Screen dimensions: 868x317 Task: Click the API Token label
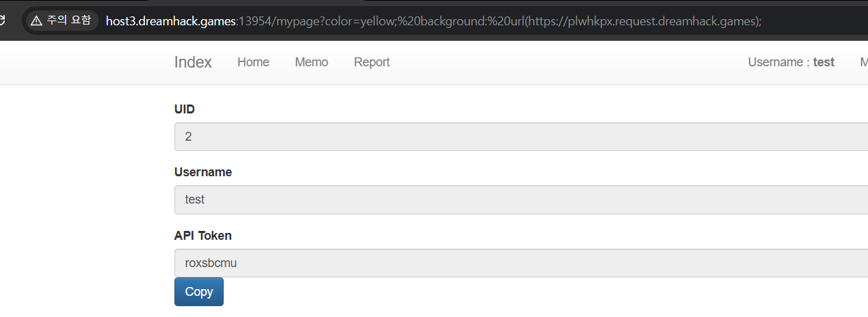point(203,236)
